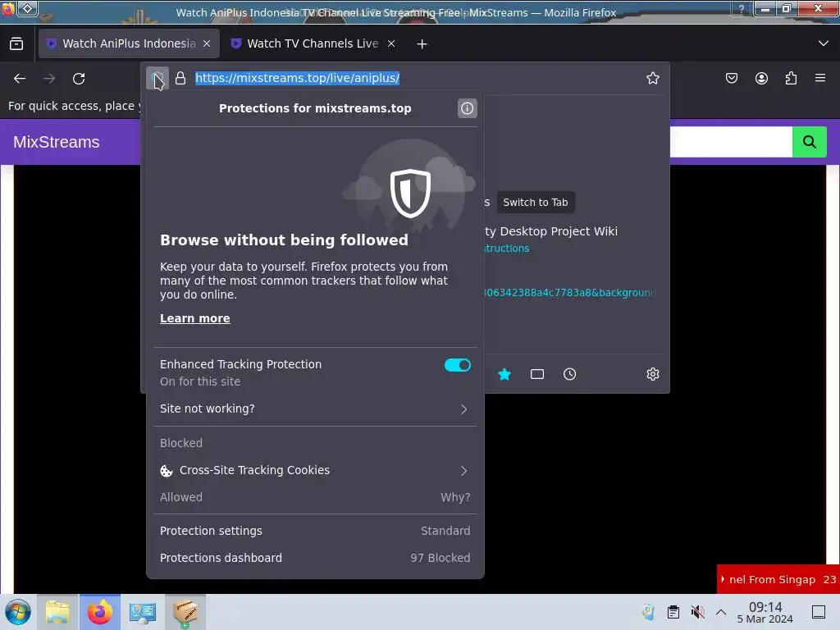Open the MixStreams home logo link

pyautogui.click(x=57, y=142)
